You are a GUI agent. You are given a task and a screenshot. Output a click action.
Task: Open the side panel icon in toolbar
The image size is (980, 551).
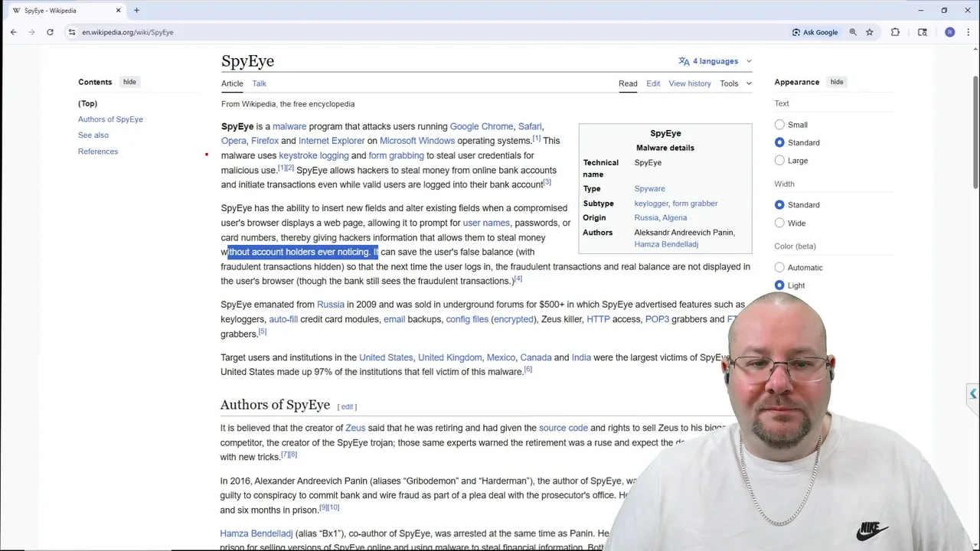pos(922,32)
